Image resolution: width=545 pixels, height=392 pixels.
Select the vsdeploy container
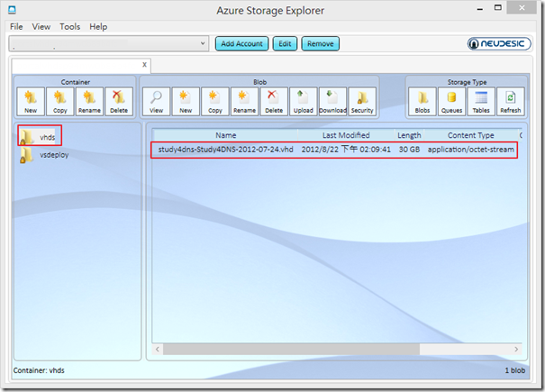pyautogui.click(x=44, y=155)
